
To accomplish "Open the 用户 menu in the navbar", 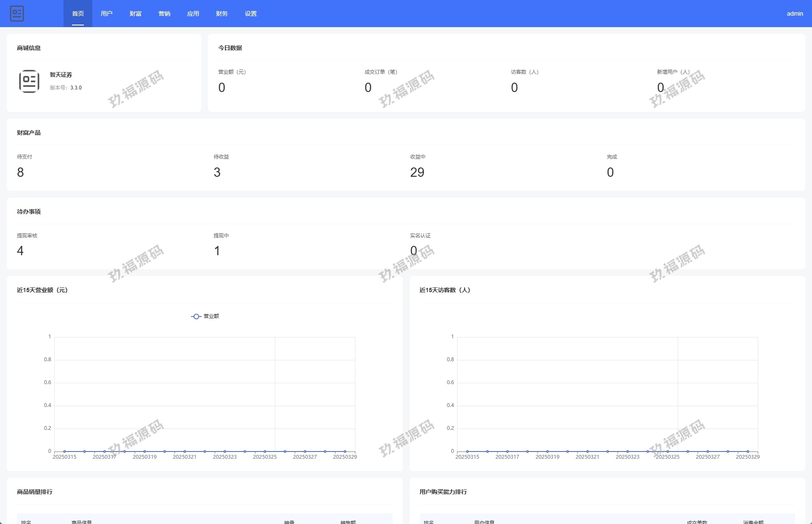I will tap(107, 14).
